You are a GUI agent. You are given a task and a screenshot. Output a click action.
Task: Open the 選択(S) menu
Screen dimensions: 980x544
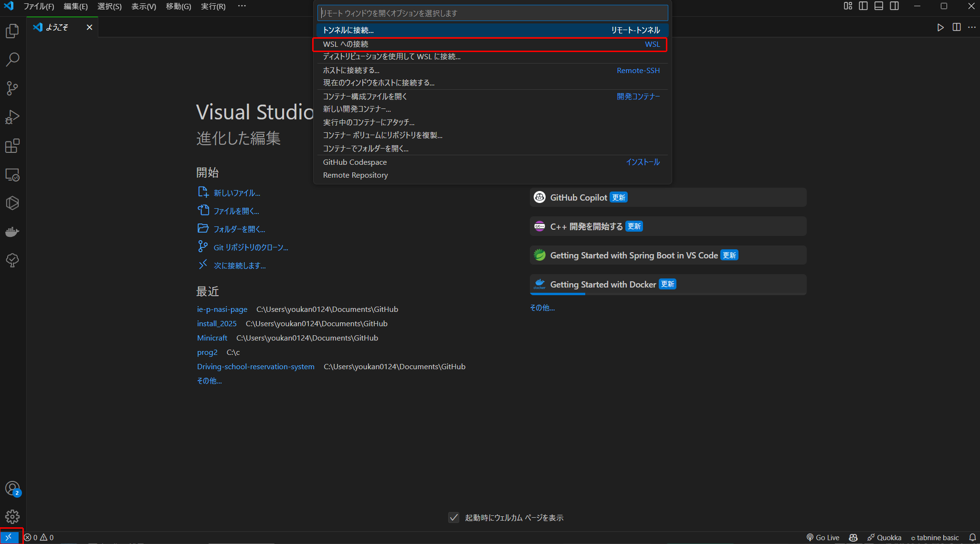(x=109, y=6)
